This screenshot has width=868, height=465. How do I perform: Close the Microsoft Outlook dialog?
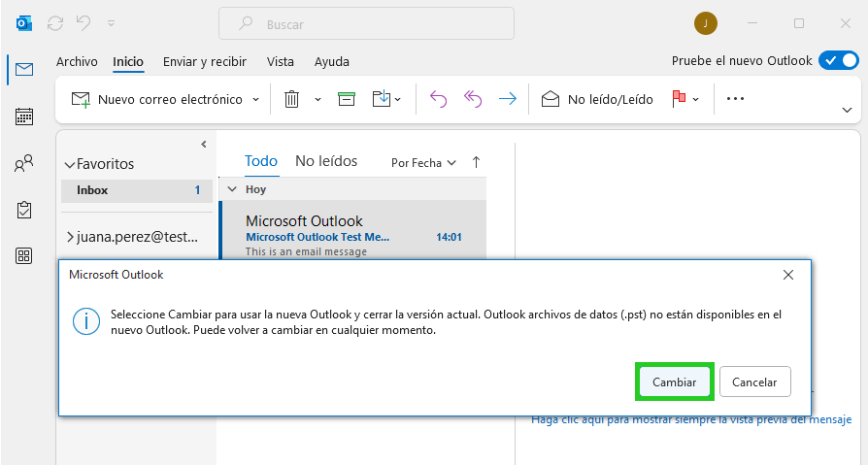tap(788, 275)
